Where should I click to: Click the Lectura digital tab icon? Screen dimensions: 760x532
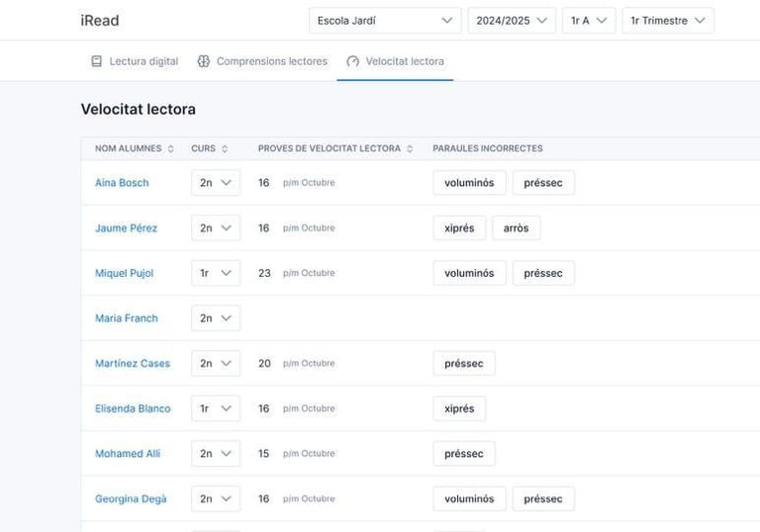pos(96,61)
